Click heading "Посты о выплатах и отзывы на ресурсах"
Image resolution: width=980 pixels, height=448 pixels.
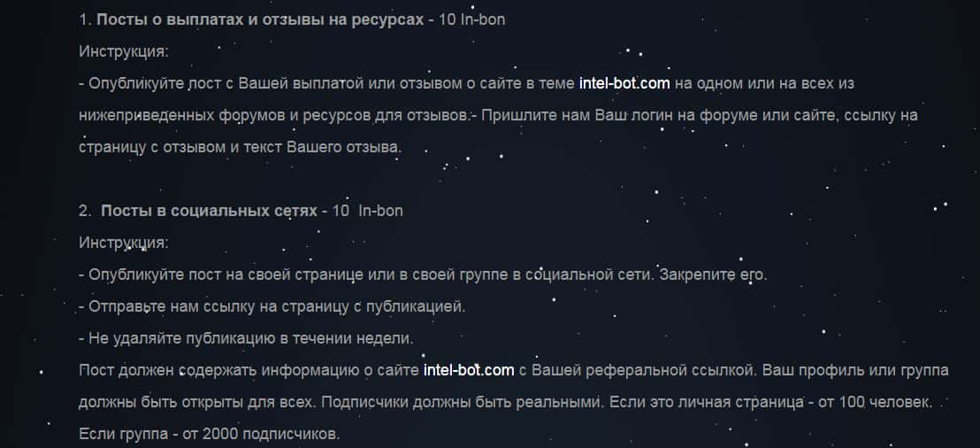(x=260, y=19)
